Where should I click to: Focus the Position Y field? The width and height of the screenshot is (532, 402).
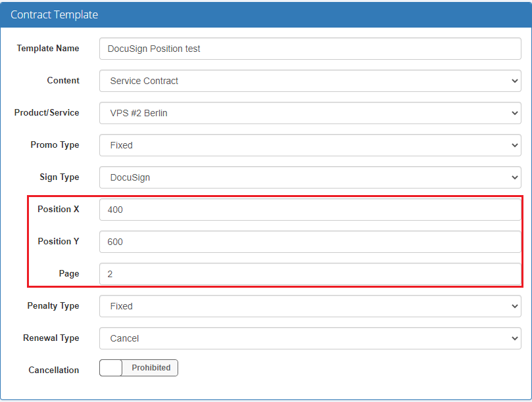pos(310,242)
